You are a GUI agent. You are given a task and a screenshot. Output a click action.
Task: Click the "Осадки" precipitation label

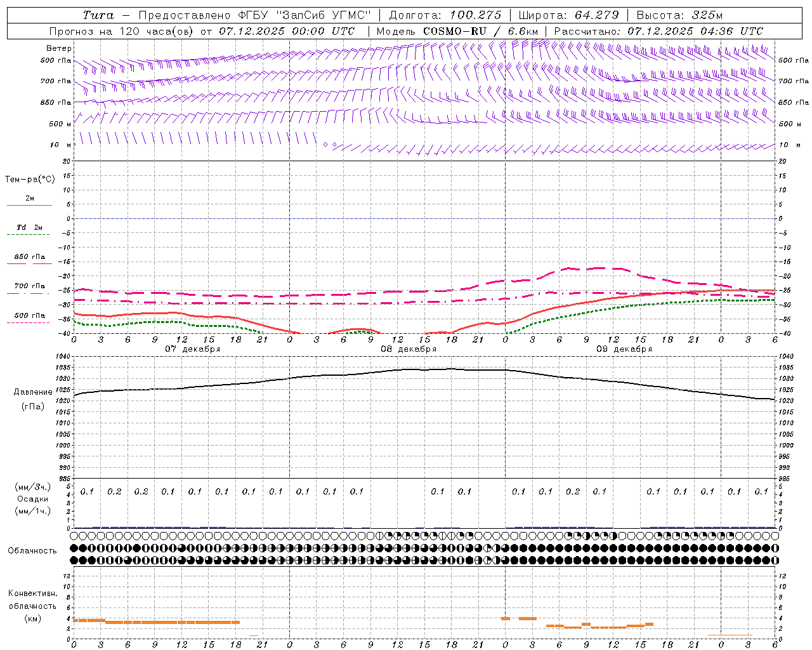[x=33, y=499]
